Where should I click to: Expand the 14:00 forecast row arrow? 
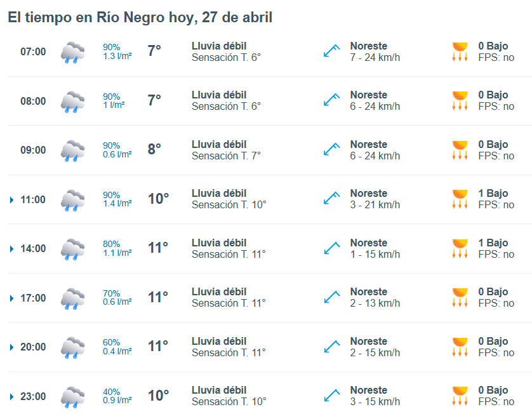coord(11,249)
